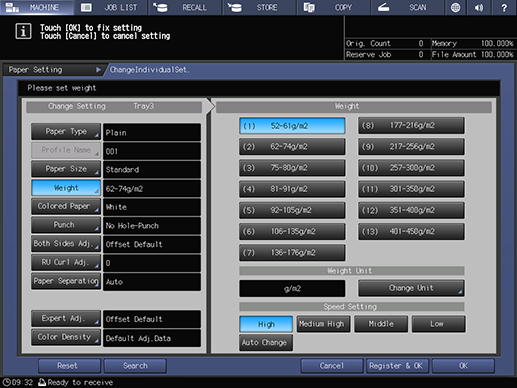Select weight (9) 217-256g/m2
The height and width of the screenshot is (388, 517).
pyautogui.click(x=411, y=147)
